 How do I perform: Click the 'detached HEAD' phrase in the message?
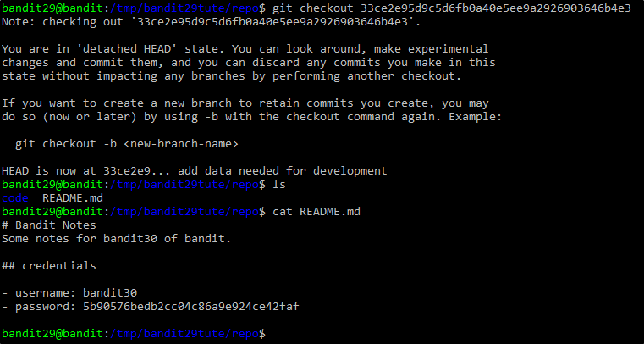pyautogui.click(x=130, y=49)
